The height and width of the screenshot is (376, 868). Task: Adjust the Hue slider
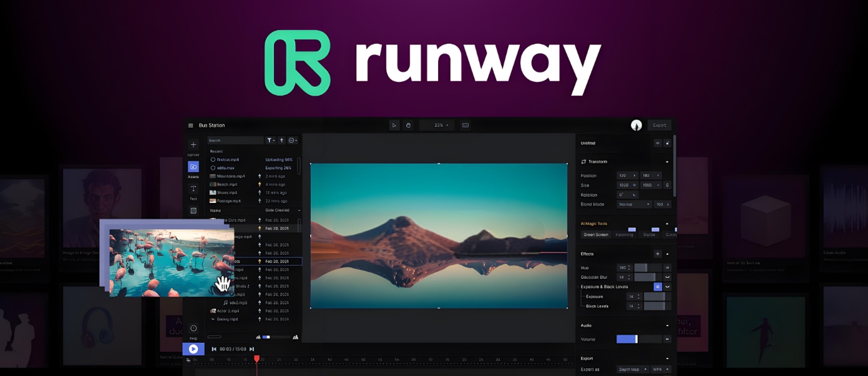click(648, 267)
